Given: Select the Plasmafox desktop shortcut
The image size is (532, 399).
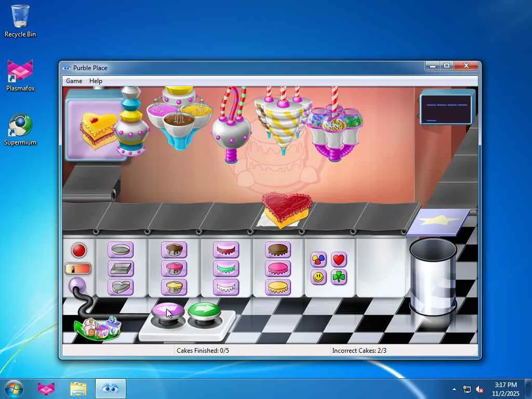Looking at the screenshot, I should tap(20, 75).
